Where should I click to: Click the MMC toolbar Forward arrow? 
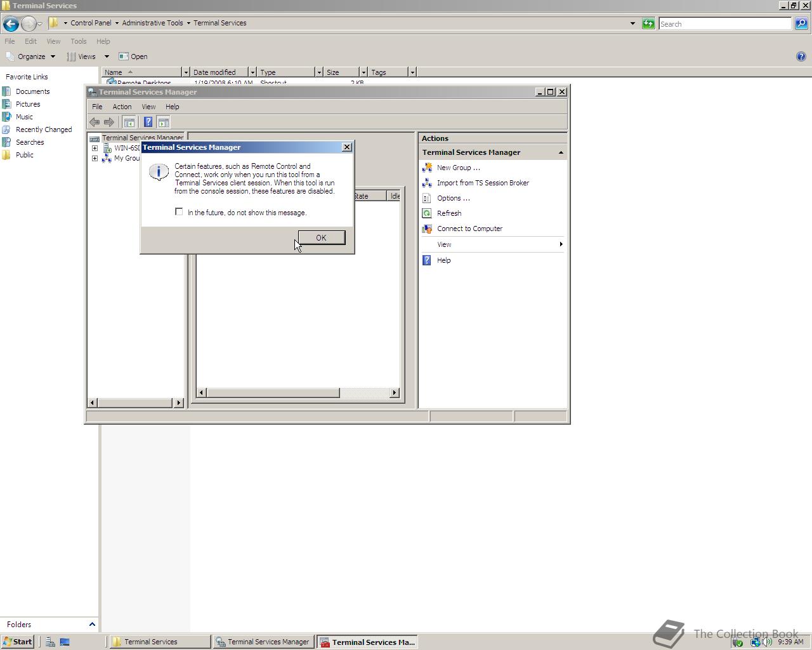click(109, 122)
